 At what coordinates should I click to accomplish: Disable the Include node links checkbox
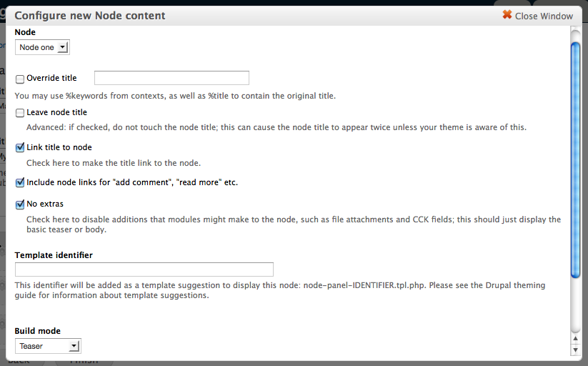tap(20, 182)
